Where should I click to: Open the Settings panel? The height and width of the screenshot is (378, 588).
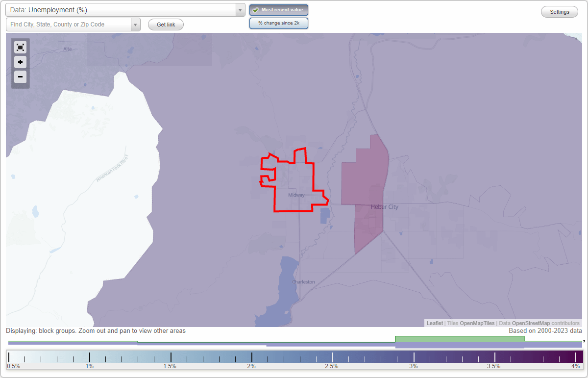tap(559, 11)
